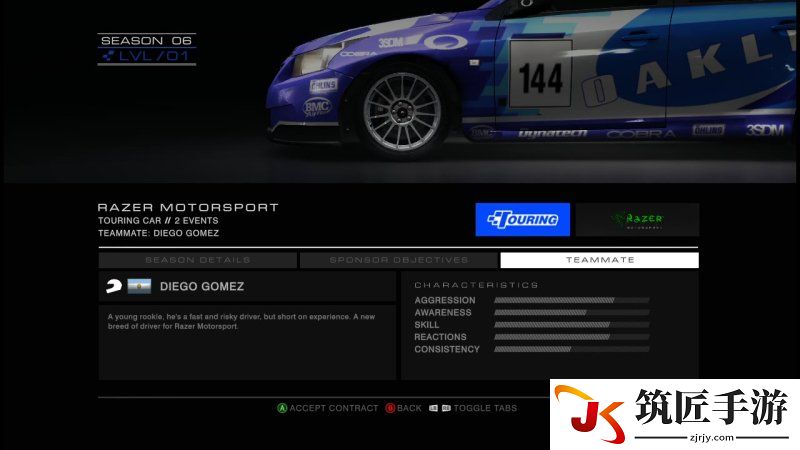Click the Consistency label
The width and height of the screenshot is (800, 450).
tap(447, 349)
